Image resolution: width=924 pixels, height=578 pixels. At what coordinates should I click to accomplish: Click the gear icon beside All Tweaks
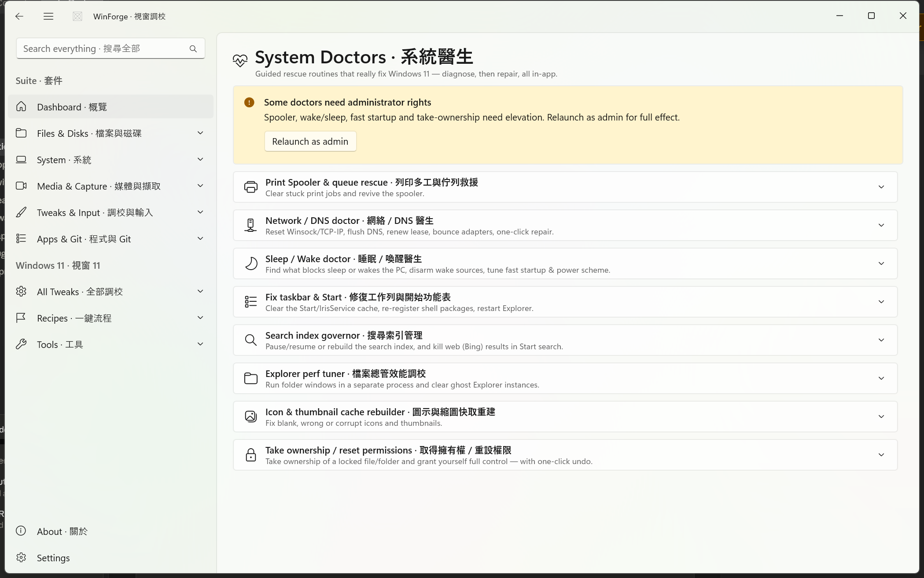[21, 291]
